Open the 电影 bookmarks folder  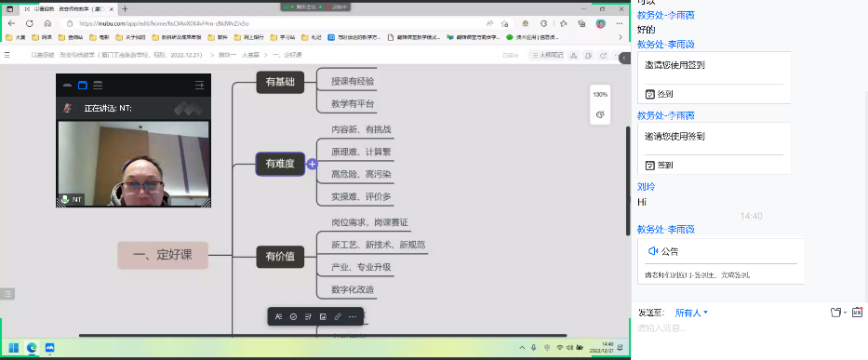pos(100,37)
